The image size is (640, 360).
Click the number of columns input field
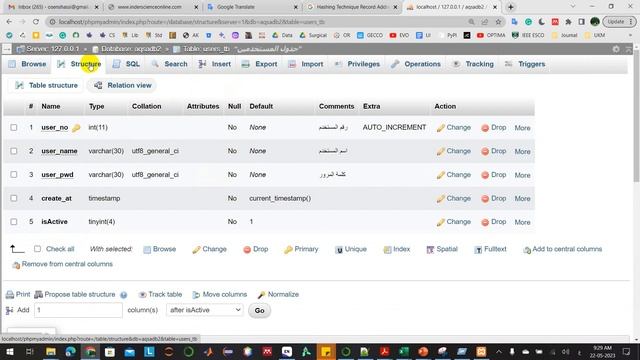click(x=78, y=310)
